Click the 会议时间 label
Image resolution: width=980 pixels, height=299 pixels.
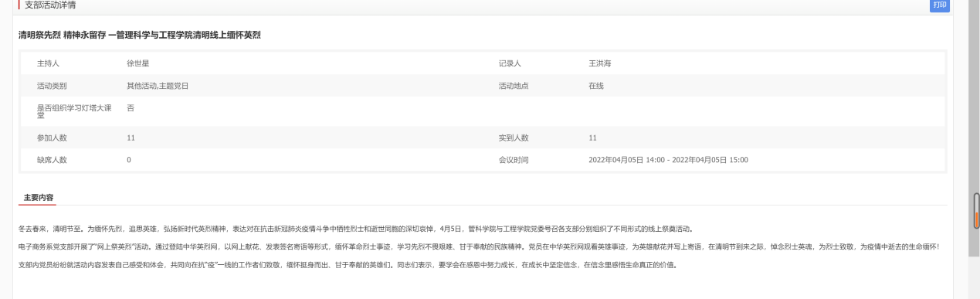514,160
